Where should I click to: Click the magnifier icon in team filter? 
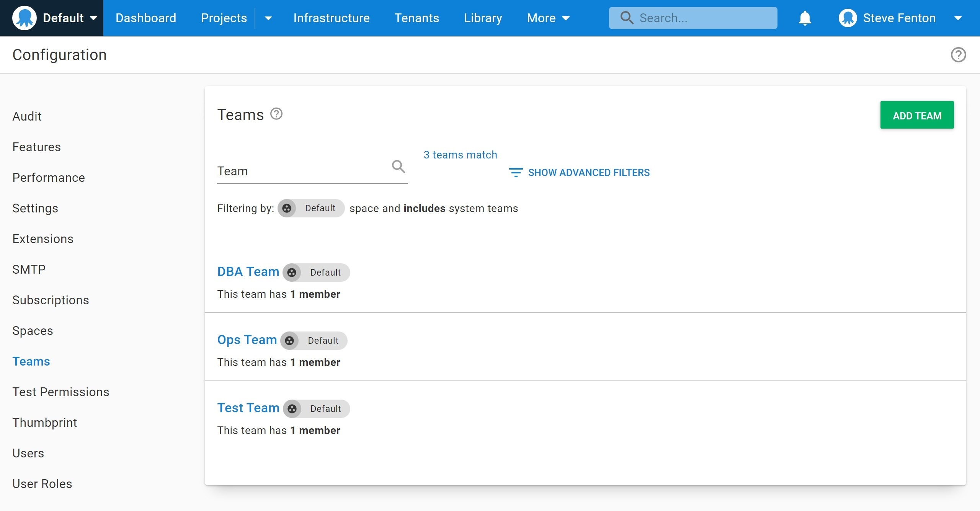[398, 167]
